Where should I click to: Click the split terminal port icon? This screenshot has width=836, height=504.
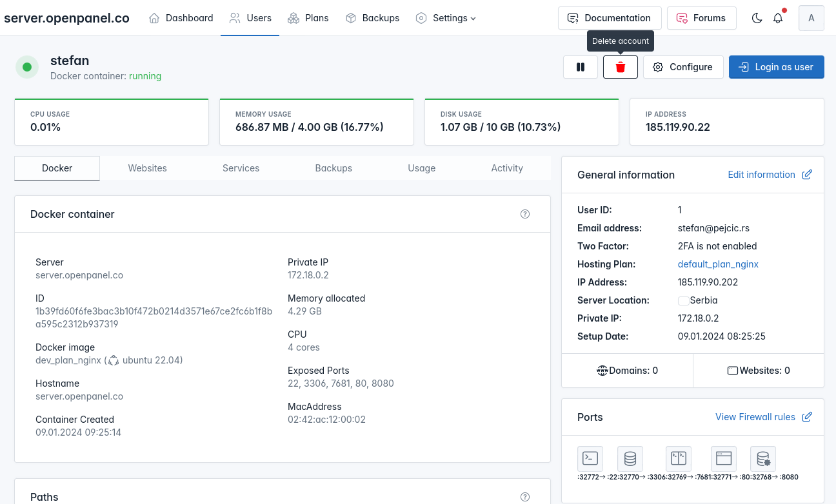tap(678, 458)
